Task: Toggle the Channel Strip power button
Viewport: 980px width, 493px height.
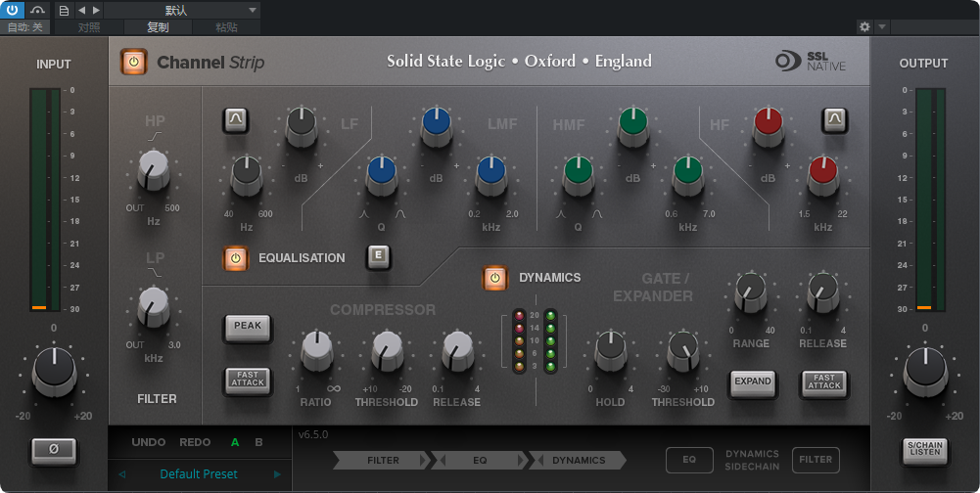Action: click(x=134, y=62)
